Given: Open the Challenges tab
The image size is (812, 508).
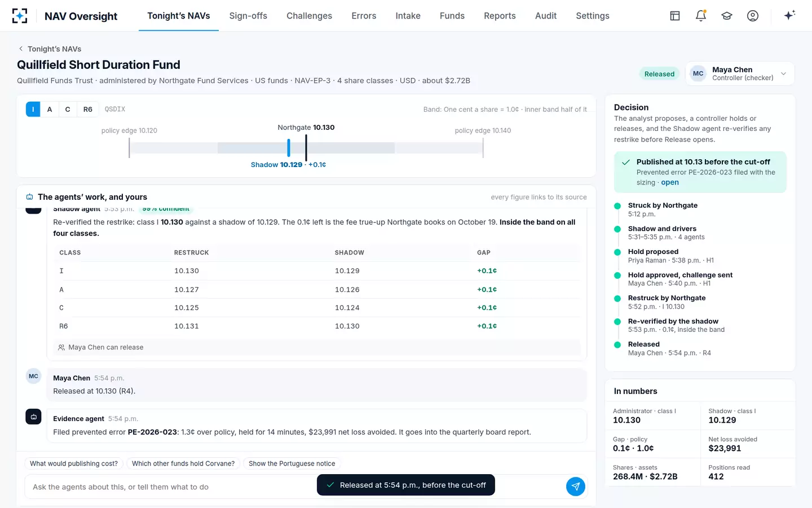Looking at the screenshot, I should point(309,16).
